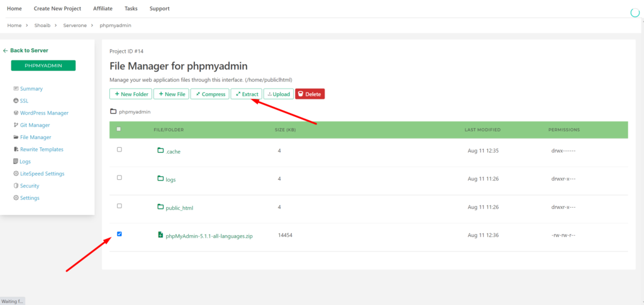The image size is (644, 305).
Task: Click the logs folder icon in file list
Action: coord(160,179)
